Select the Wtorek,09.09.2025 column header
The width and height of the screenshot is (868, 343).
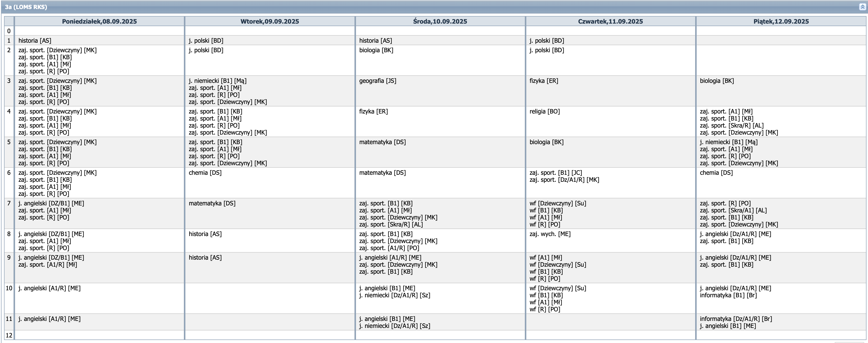[x=270, y=21]
